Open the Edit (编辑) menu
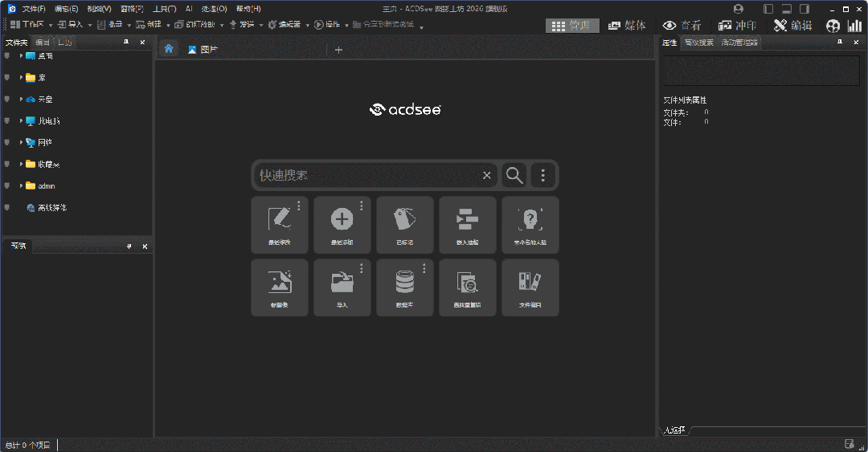Viewport: 868px width, 452px height. (x=67, y=9)
